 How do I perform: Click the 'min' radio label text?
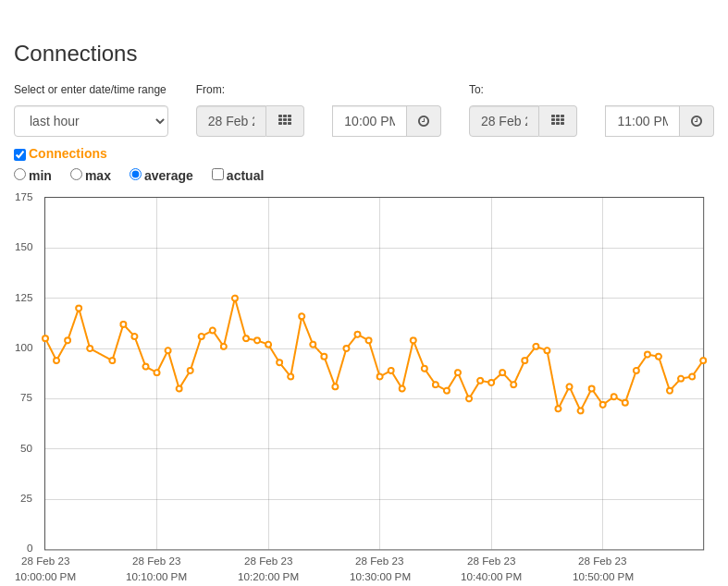pyautogui.click(x=40, y=176)
